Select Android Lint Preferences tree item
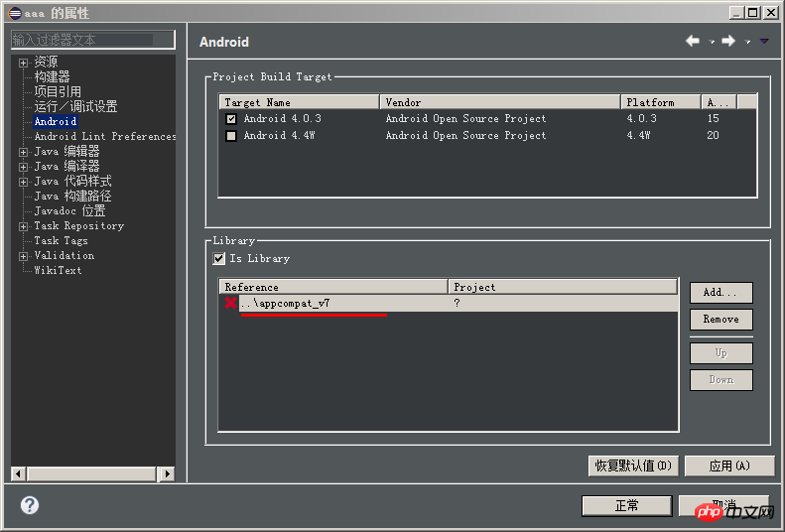785x532 pixels. pyautogui.click(x=104, y=136)
